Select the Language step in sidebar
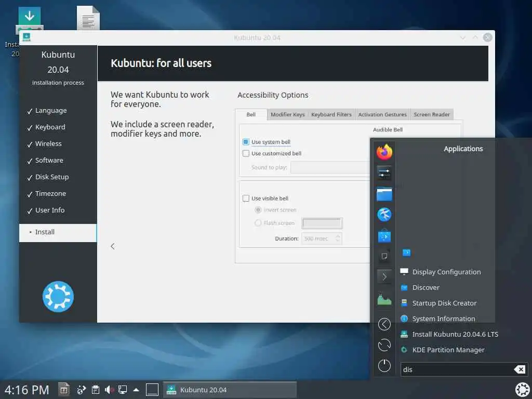This screenshot has height=399, width=532. [51, 111]
